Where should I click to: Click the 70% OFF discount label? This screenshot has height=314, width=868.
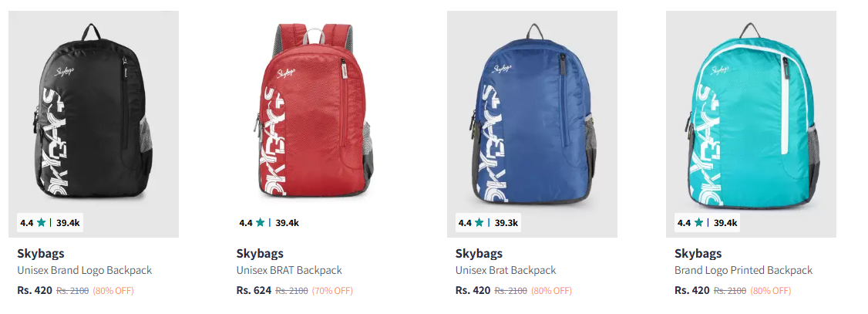click(332, 291)
